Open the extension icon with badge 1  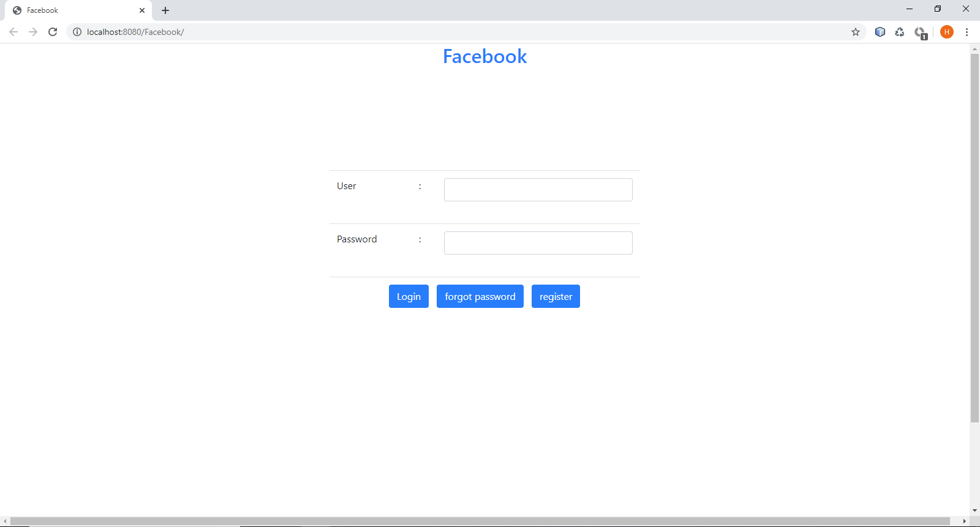[921, 32]
